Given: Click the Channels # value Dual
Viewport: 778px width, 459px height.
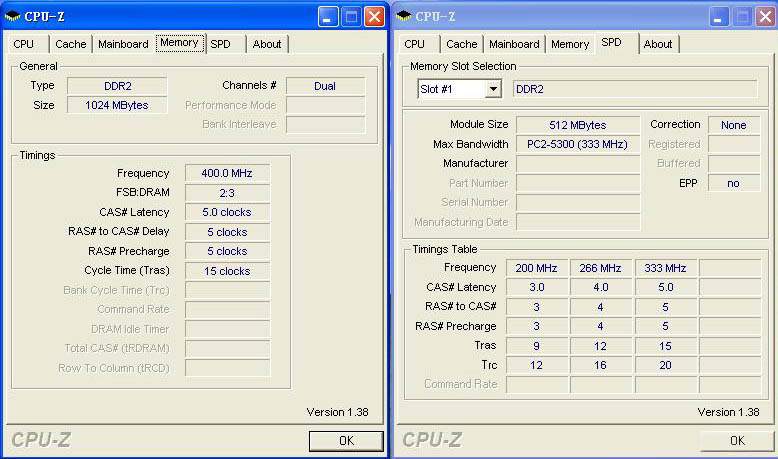Looking at the screenshot, I should [x=325, y=86].
